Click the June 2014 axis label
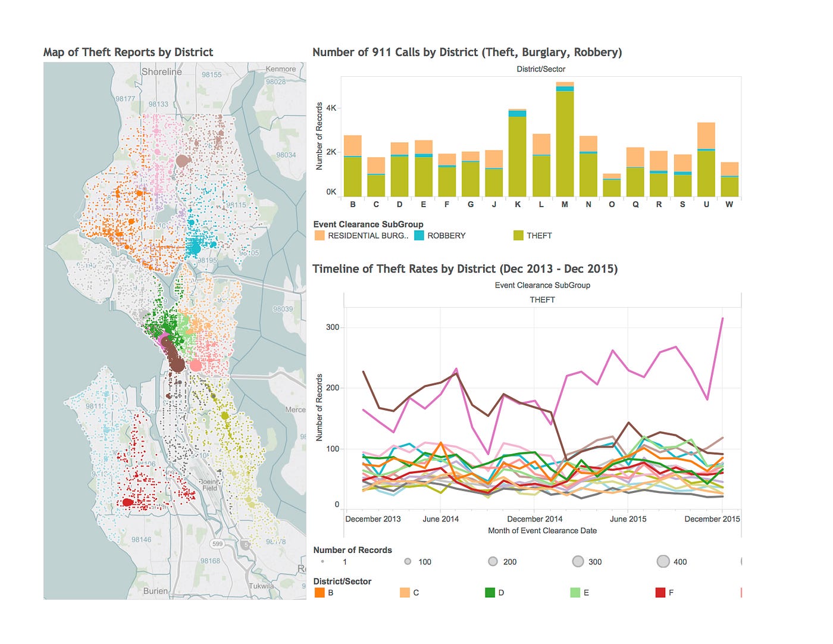Viewport: 833px width, 644px height. (440, 518)
